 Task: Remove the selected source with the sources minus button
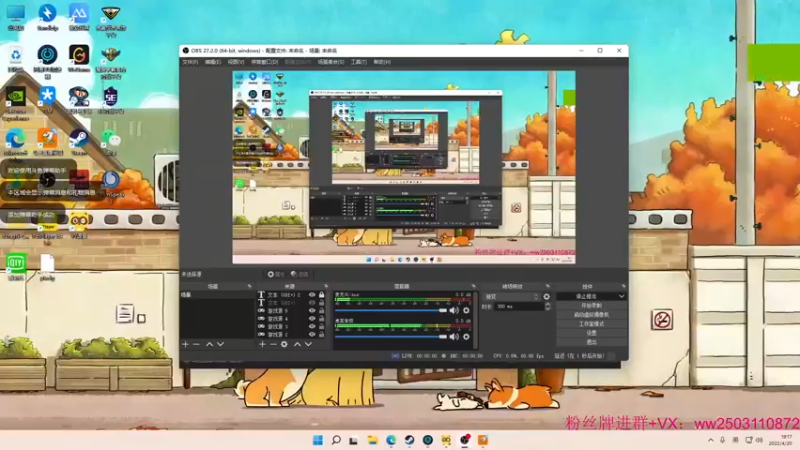click(x=273, y=344)
